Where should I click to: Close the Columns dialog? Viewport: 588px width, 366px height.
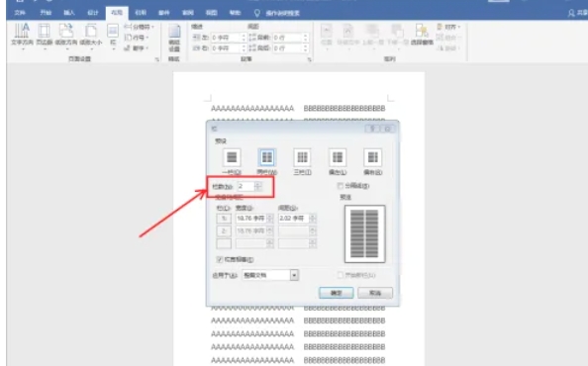387,129
